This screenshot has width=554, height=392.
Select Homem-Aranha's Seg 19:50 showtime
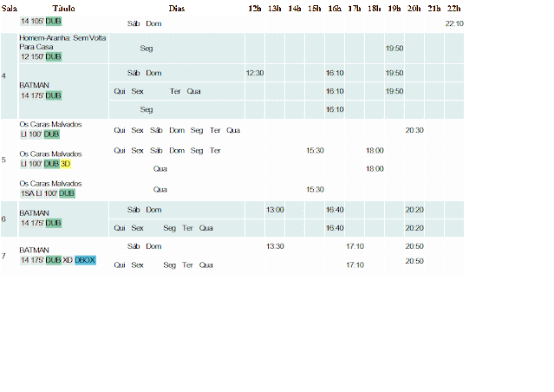point(394,49)
